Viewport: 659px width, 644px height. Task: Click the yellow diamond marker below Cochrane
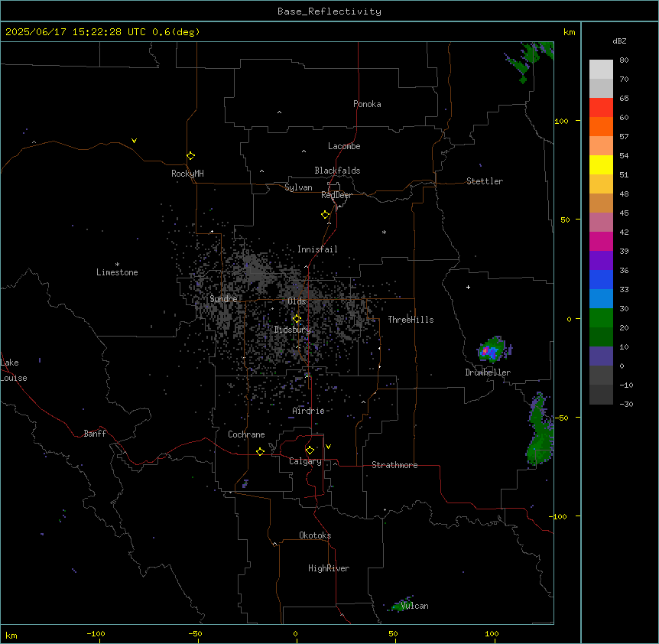point(260,451)
